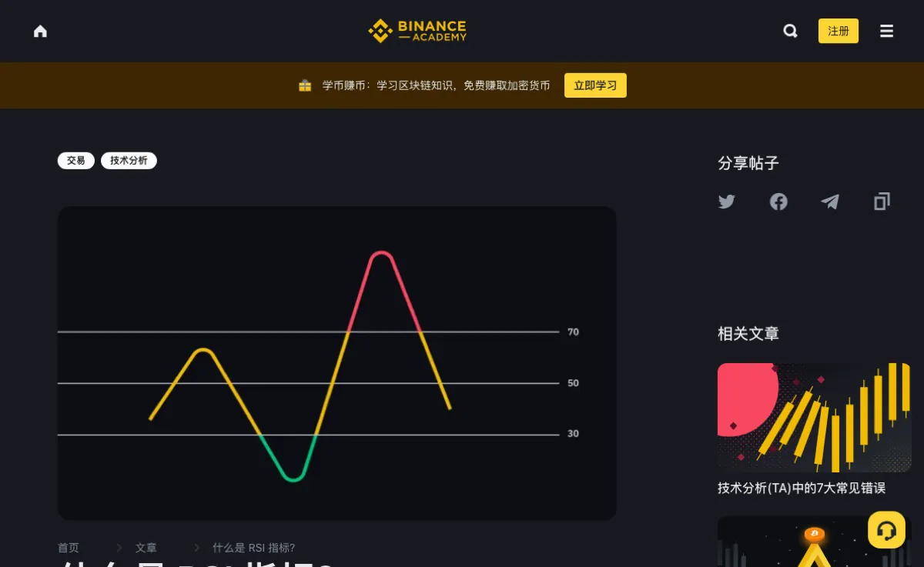Open the support headset chat button

tap(886, 530)
